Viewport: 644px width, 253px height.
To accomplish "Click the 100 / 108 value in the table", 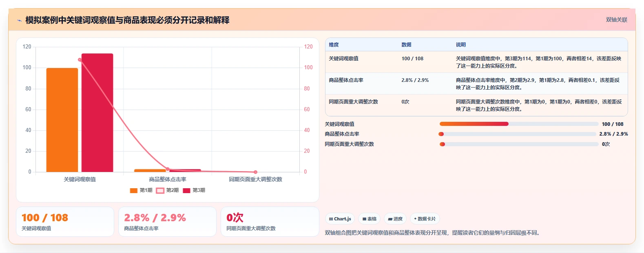I will (412, 59).
